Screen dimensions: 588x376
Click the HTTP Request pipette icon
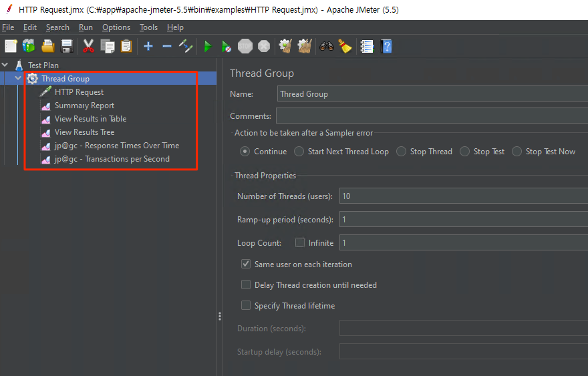click(x=45, y=92)
